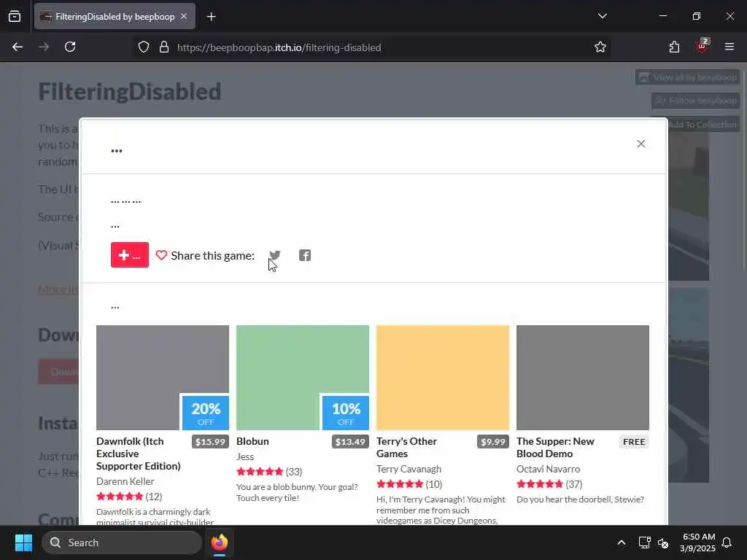Click The Supper: New Blood Demo title
747x560 pixels.
point(555,448)
